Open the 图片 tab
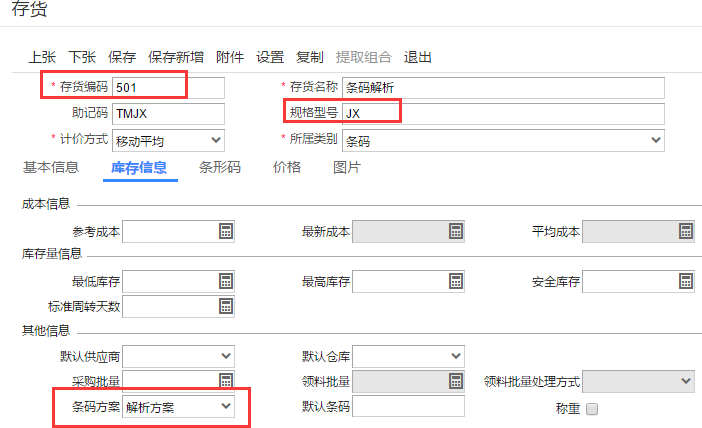Viewport: 702px width, 428px height. tap(347, 167)
